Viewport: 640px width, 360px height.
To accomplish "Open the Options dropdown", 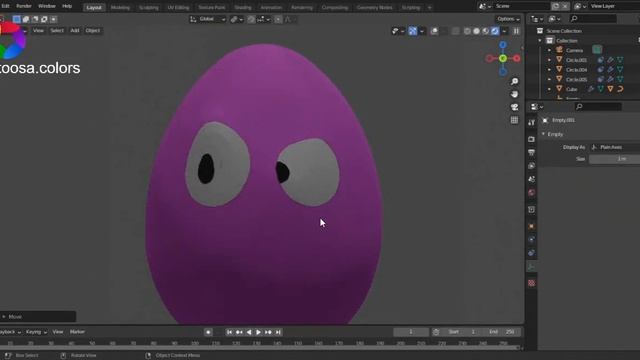I will (508, 19).
